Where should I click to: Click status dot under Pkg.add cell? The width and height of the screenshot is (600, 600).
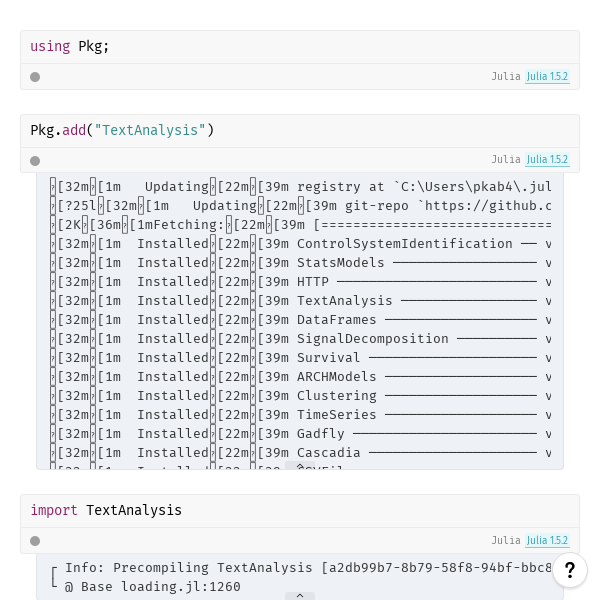pyautogui.click(x=35, y=160)
